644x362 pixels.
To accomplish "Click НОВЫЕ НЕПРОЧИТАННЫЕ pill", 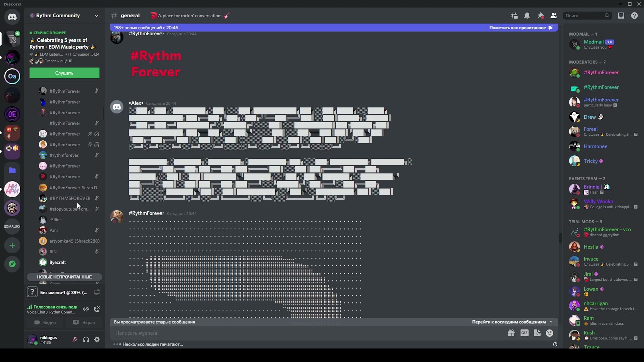I will tap(64, 277).
